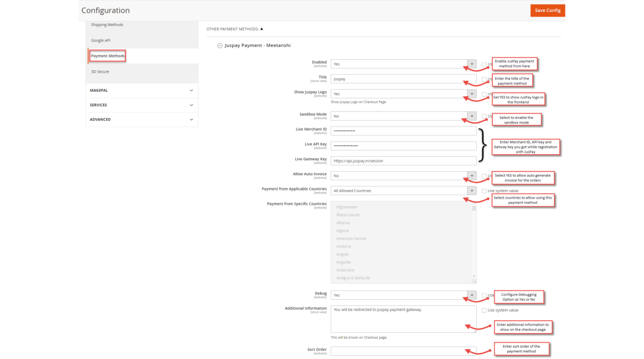Click the Save Config button
This screenshot has width=644, height=359.
click(547, 10)
